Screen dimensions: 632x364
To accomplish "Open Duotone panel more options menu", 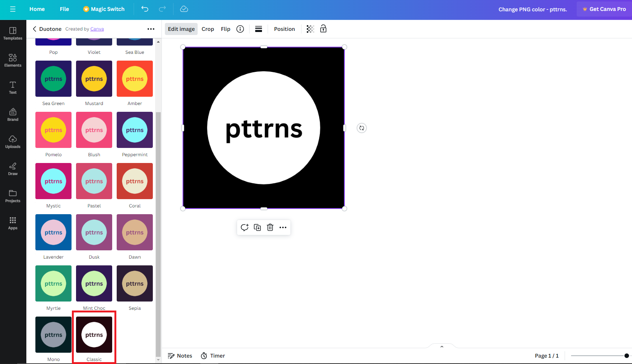I will 151,29.
